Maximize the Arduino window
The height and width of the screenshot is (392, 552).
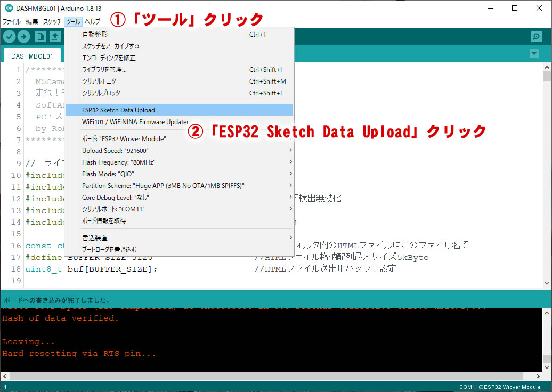pyautogui.click(x=515, y=8)
